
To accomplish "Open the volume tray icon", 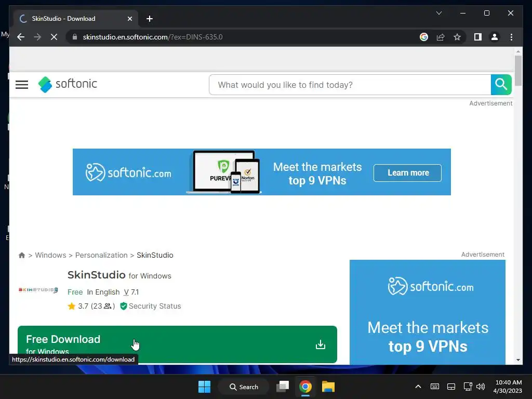I will click(x=481, y=387).
